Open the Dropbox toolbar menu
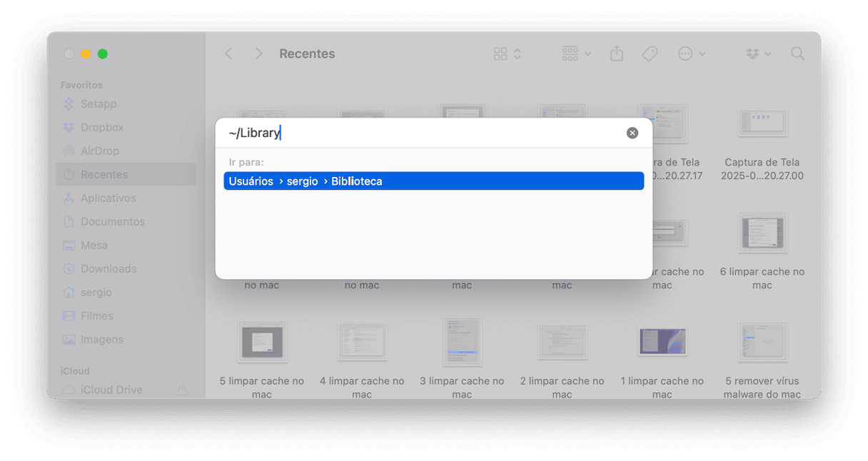 [x=758, y=54]
